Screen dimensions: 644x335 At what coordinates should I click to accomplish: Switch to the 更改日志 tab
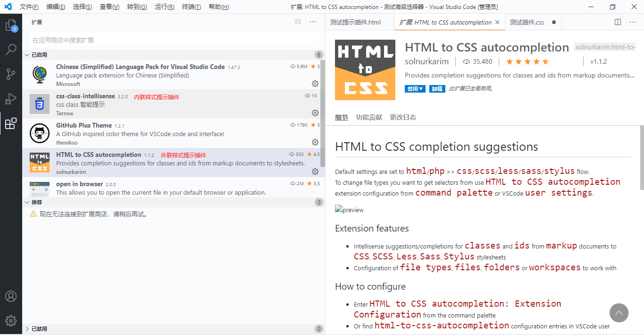tap(403, 117)
